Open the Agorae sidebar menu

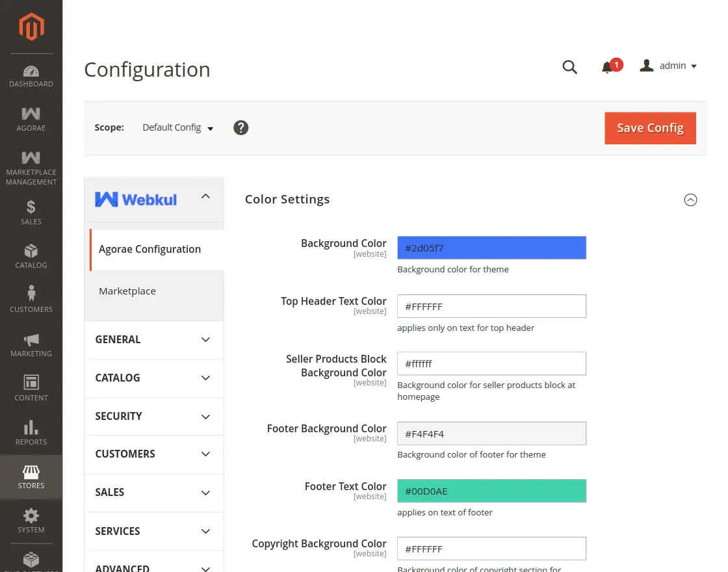(x=31, y=120)
